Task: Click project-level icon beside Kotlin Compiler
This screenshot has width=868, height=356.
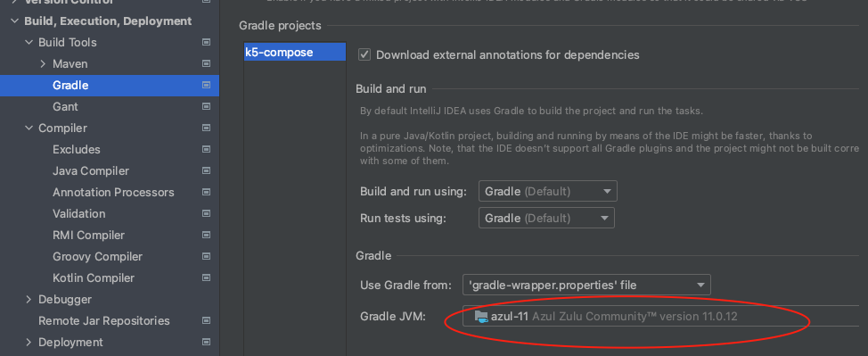Action: (207, 277)
